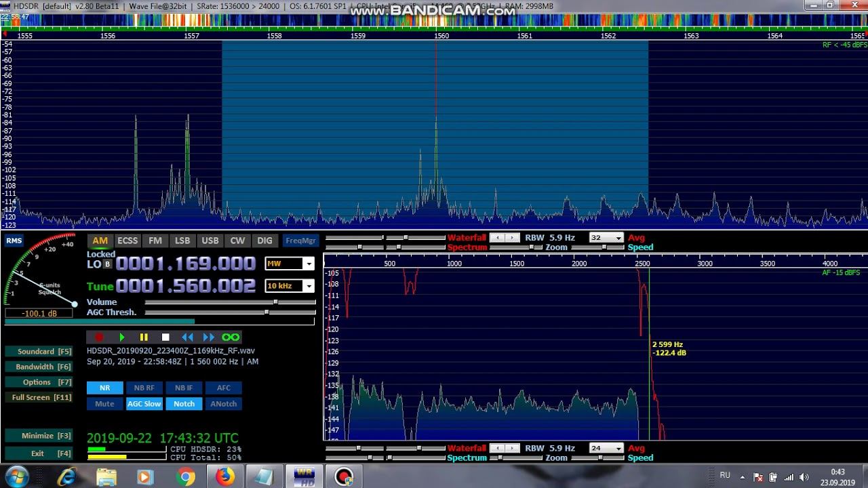
Task: Select CW demodulation mode
Action: pyautogui.click(x=237, y=241)
